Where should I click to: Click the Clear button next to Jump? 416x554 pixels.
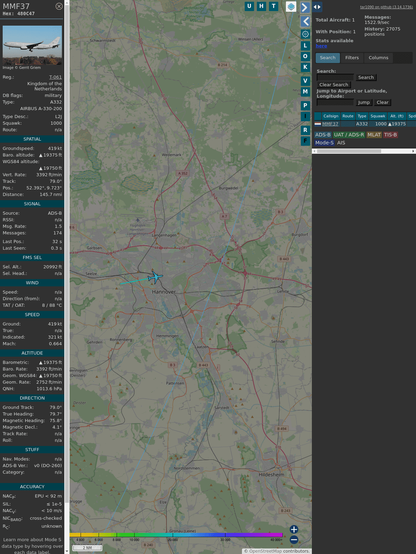pyautogui.click(x=382, y=102)
